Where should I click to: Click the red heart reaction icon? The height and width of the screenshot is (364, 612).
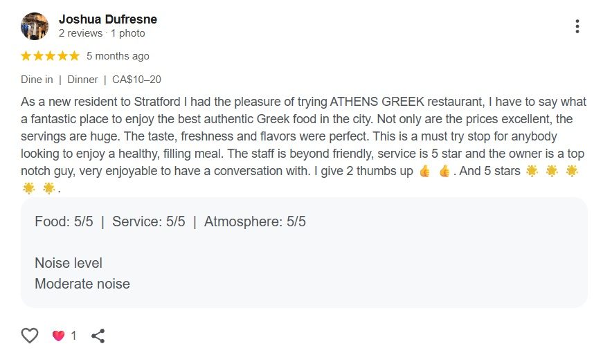pos(58,336)
